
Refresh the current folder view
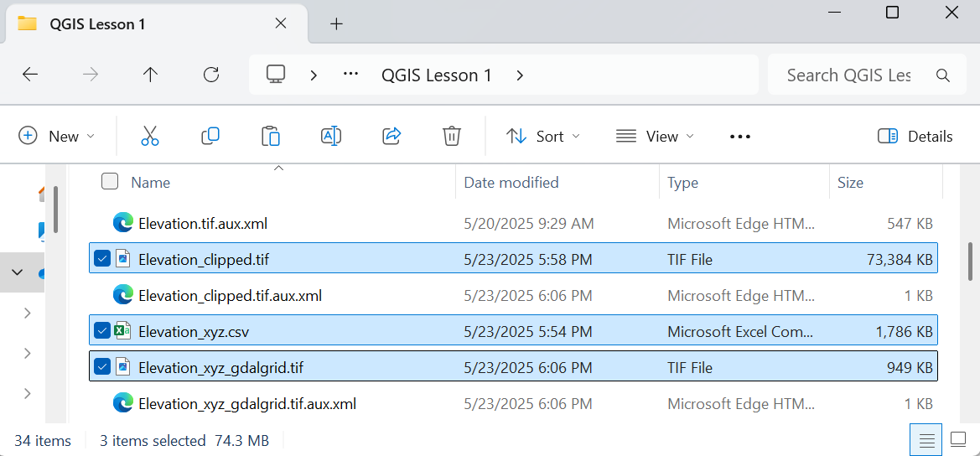[211, 75]
